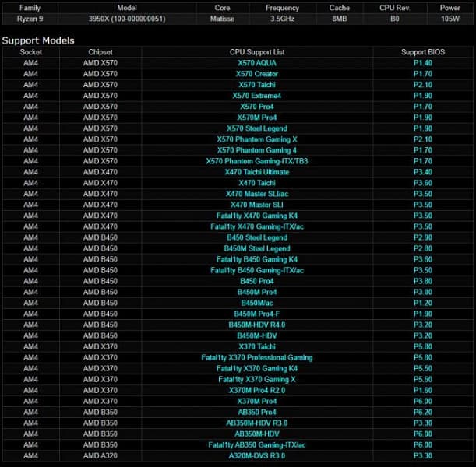Open BIOS P1.40 link for X570 AQUA
Viewport: 476px width, 467px height.
click(423, 63)
